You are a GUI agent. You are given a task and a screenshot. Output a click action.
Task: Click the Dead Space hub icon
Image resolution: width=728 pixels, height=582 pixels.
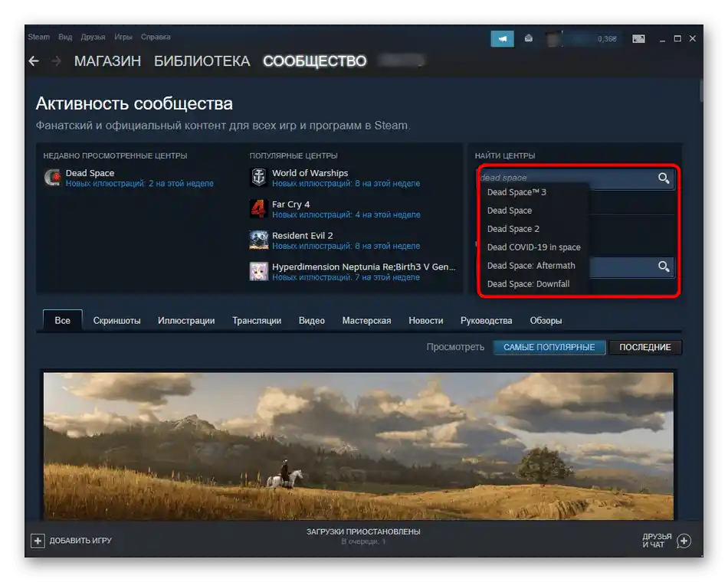tap(52, 178)
